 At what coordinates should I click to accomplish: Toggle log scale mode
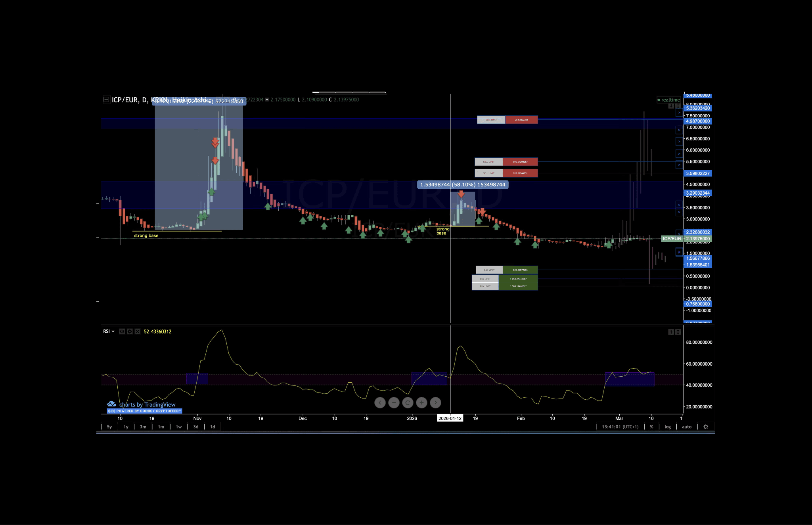(668, 427)
